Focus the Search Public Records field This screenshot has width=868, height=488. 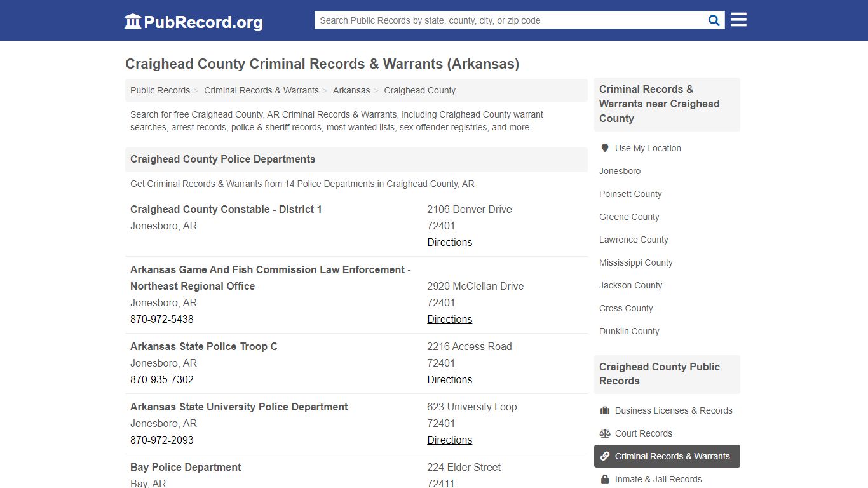tap(510, 20)
